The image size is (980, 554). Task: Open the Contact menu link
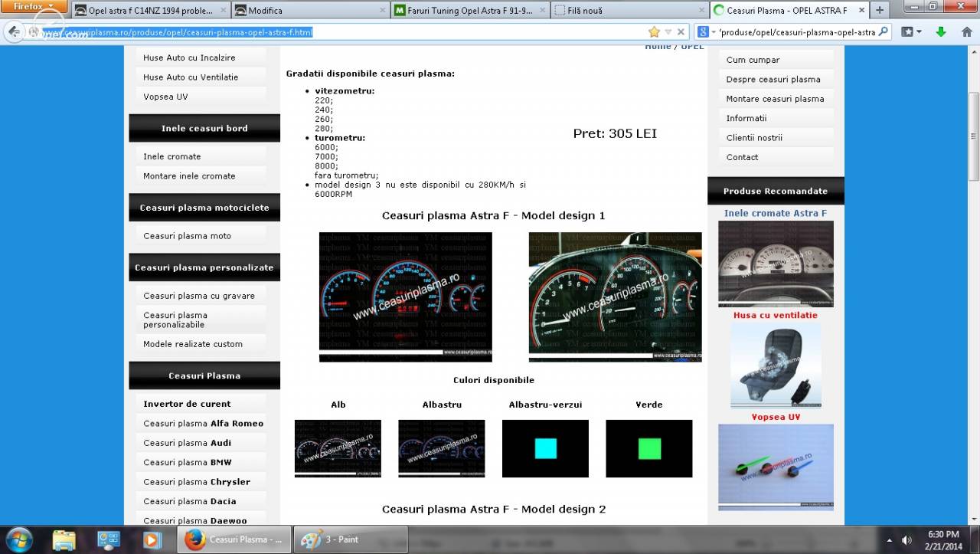tap(742, 157)
